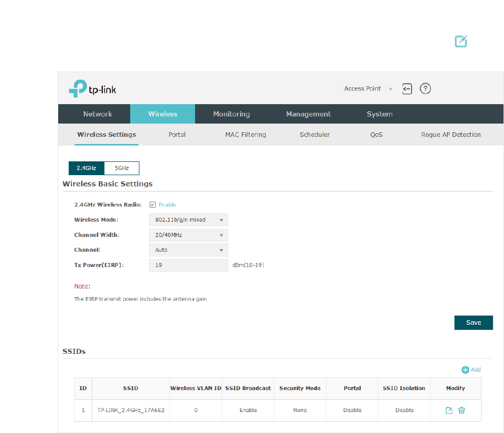This screenshot has height=433, width=504.
Task: Click the Add link text
Action: coord(476,370)
